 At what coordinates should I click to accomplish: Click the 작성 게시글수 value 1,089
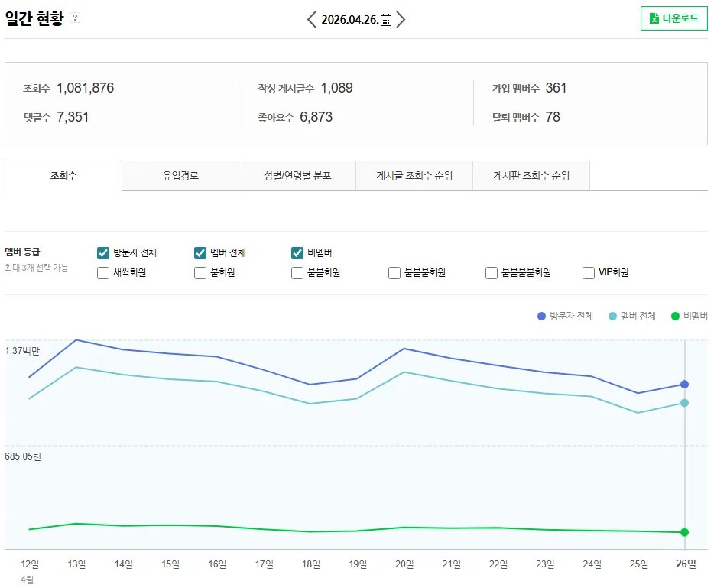(x=336, y=88)
